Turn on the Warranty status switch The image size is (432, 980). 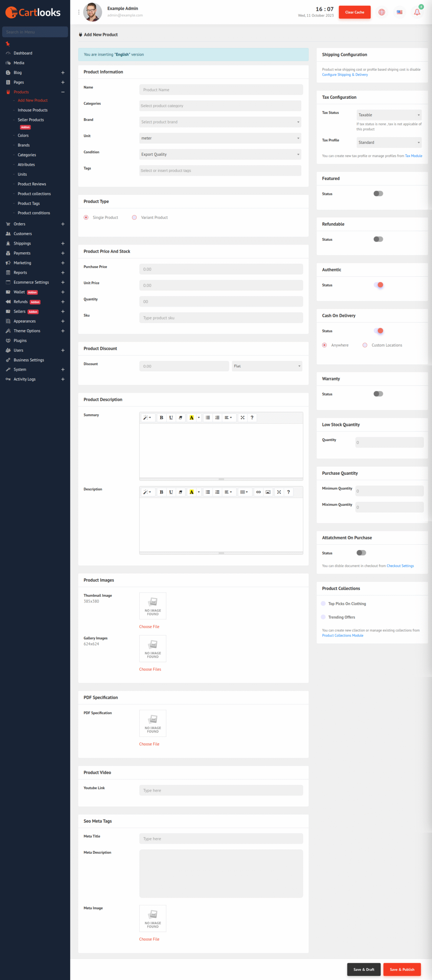[x=378, y=394]
